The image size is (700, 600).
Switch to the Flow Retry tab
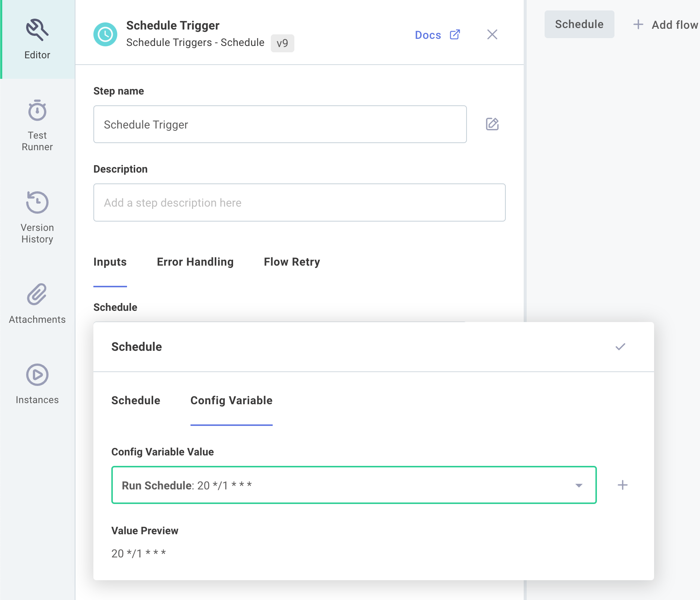(292, 262)
